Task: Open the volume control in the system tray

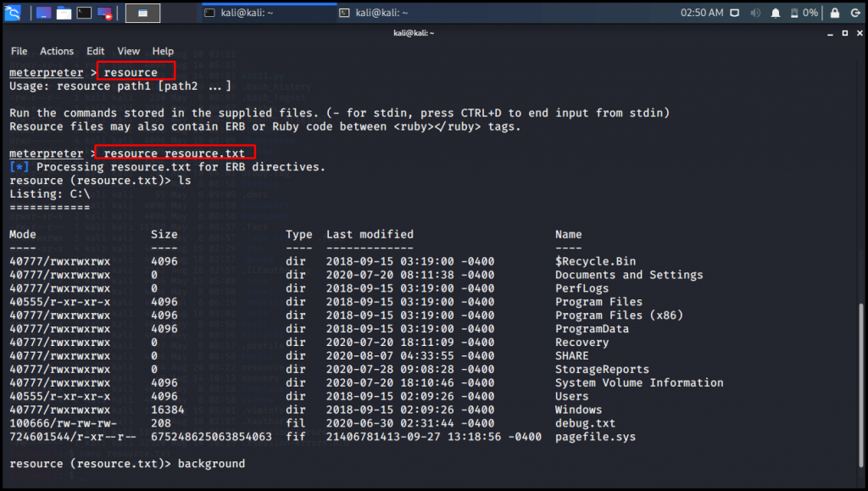Action: coord(755,13)
